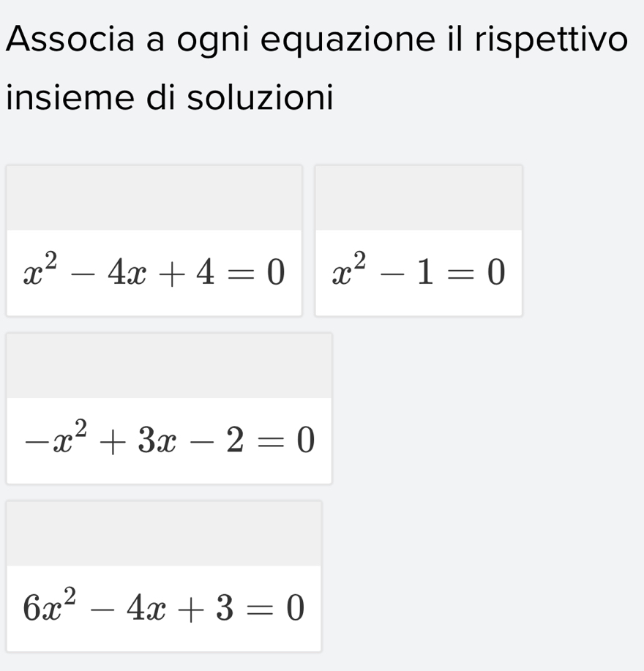Select the equation x²−4x+4=0
This screenshot has width=644, height=671.
(x=154, y=273)
